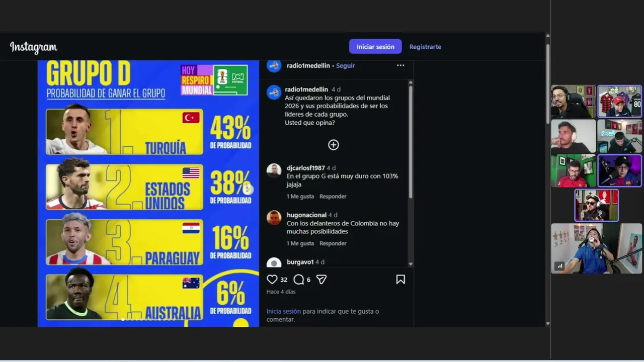Viewport: 644px width, 362px height.
Task: Click the Instagram logo
Action: pos(33,47)
